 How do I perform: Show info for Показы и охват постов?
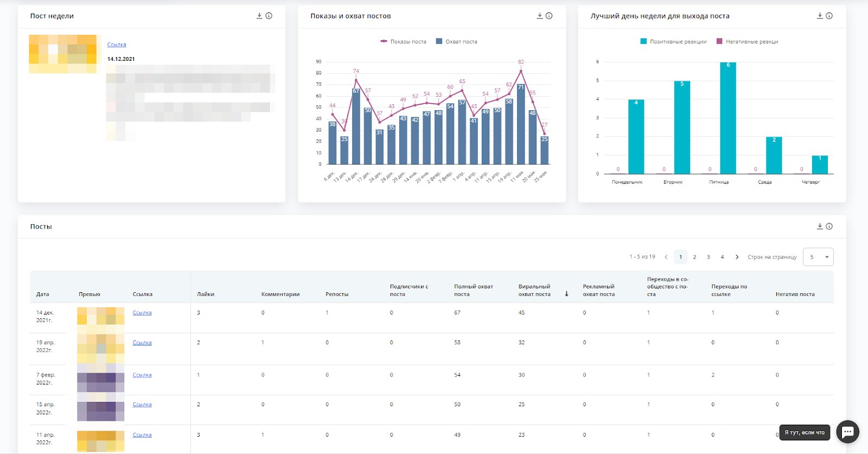[x=549, y=16]
